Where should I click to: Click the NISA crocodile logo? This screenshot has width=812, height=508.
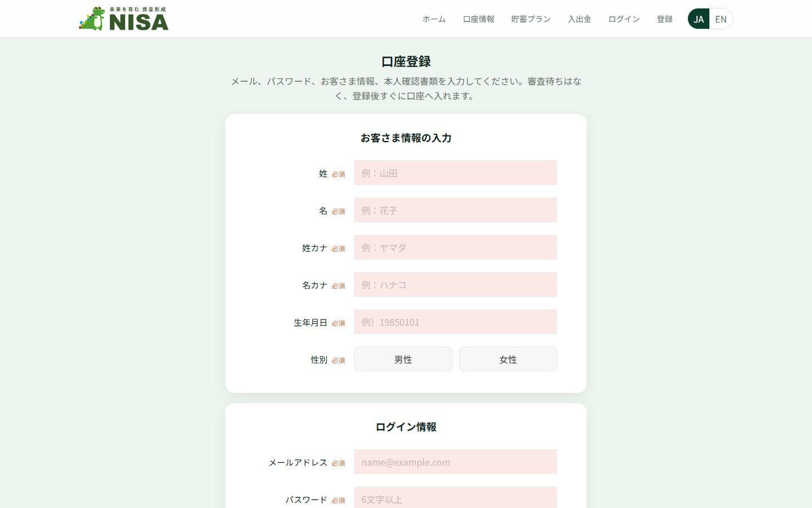pyautogui.click(x=123, y=19)
